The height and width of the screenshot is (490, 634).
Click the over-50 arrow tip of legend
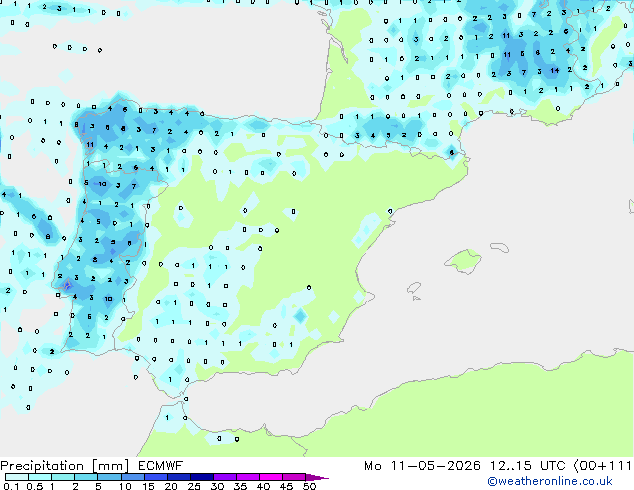click(x=317, y=477)
